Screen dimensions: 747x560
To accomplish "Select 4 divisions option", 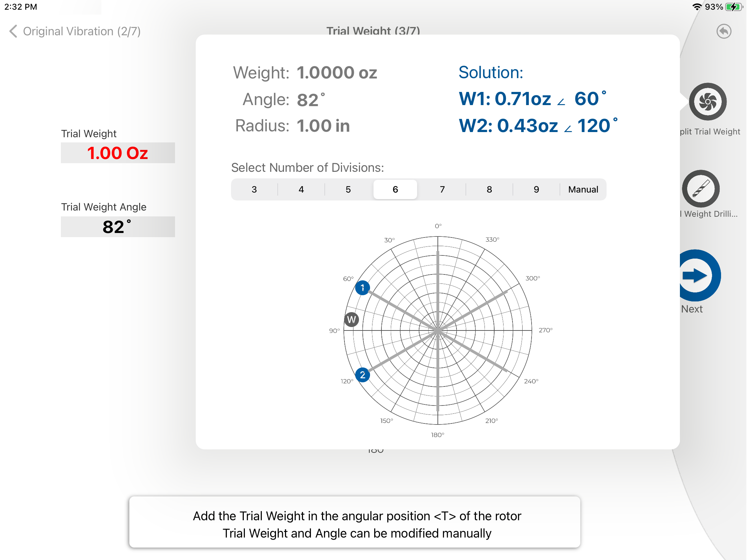I will [301, 189].
